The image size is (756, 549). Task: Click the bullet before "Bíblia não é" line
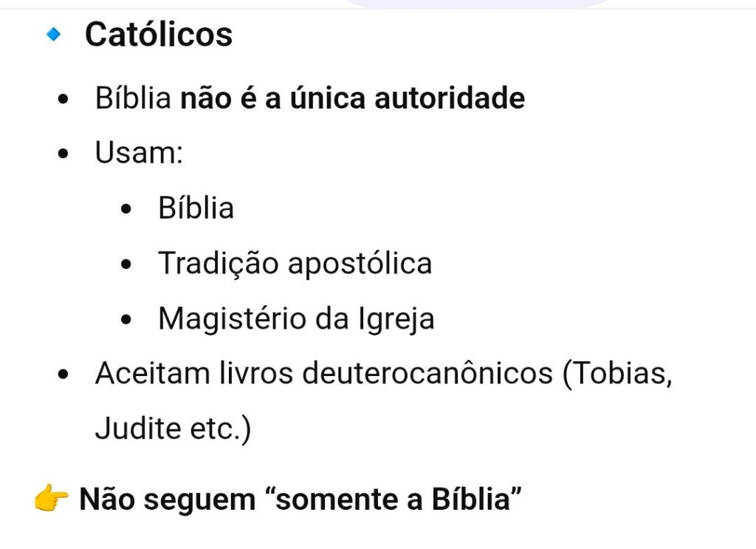(66, 99)
